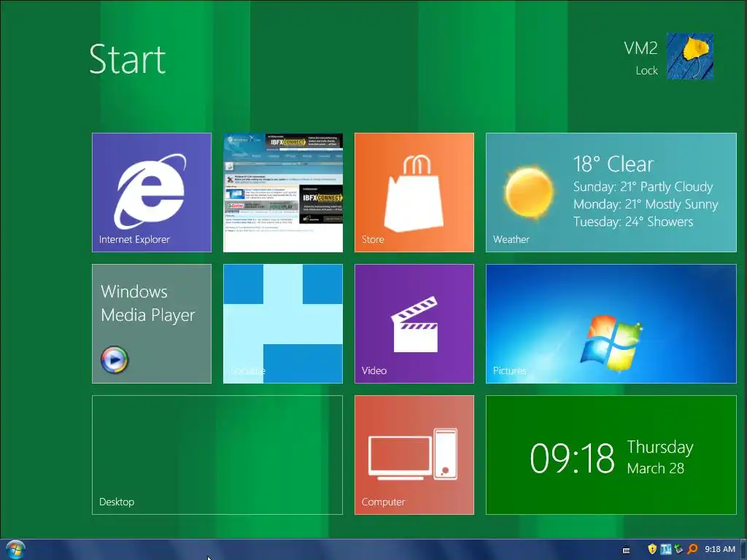Click the blue TM tray icon

(665, 549)
